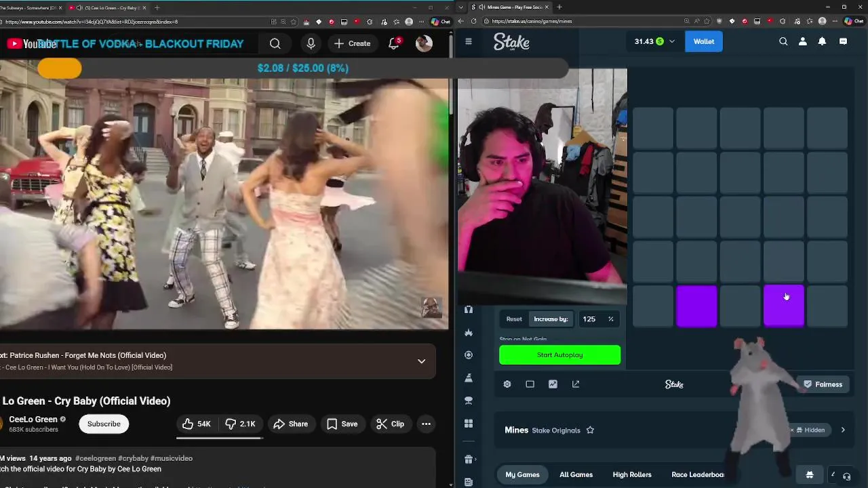Viewport: 868px width, 488px height.
Task: Switch to High Rollers tab
Action: [632, 474]
